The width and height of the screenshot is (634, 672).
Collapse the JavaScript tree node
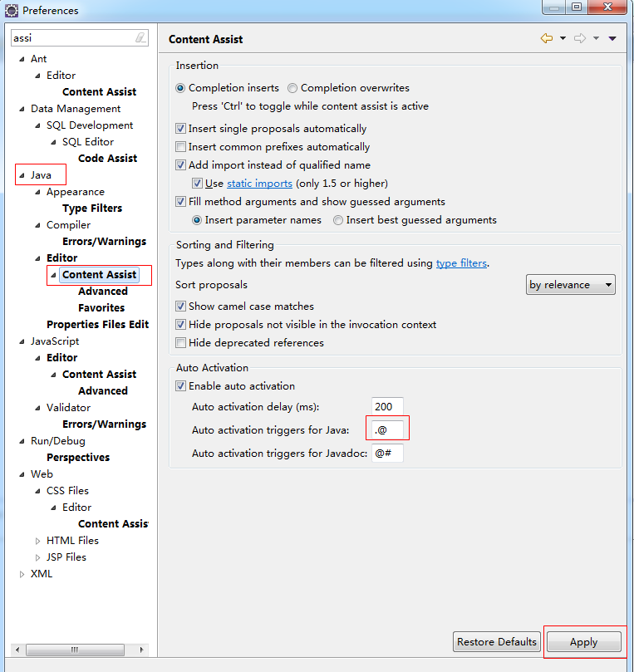click(x=22, y=341)
